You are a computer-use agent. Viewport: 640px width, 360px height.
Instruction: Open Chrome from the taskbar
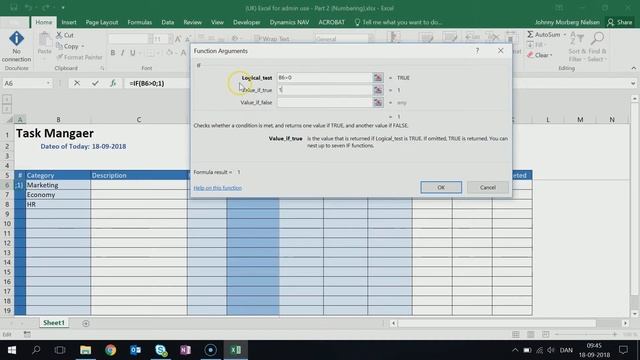tap(111, 350)
